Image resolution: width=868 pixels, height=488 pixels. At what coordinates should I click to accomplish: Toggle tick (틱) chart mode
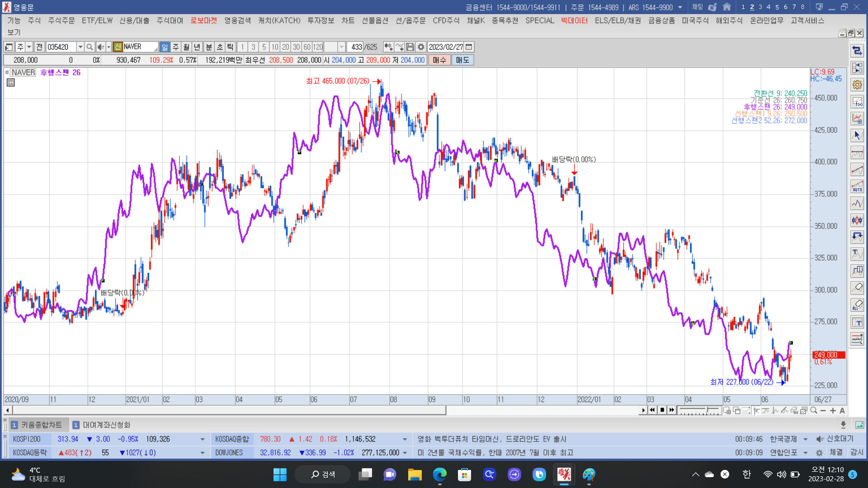[x=230, y=47]
